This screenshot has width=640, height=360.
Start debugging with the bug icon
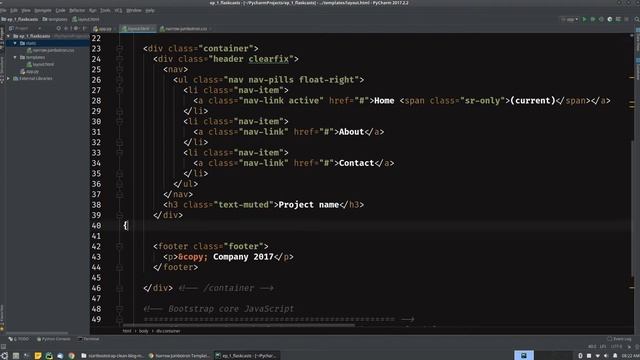click(x=593, y=19)
